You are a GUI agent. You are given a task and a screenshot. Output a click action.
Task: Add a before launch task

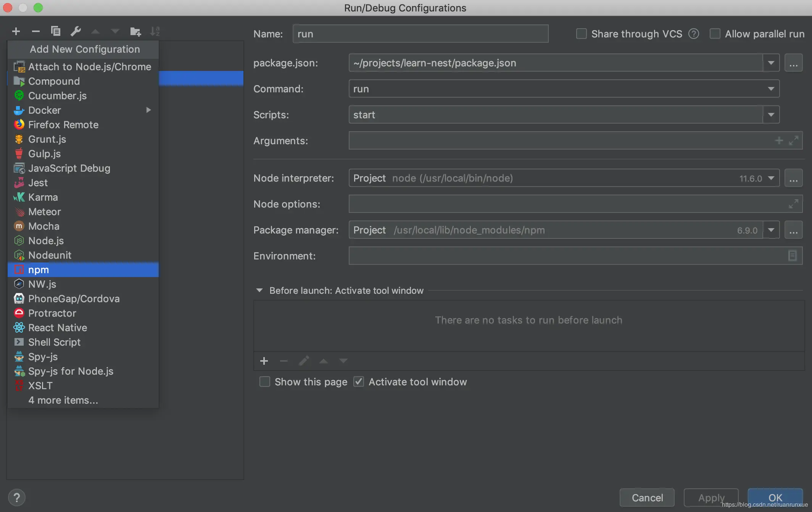tap(264, 361)
